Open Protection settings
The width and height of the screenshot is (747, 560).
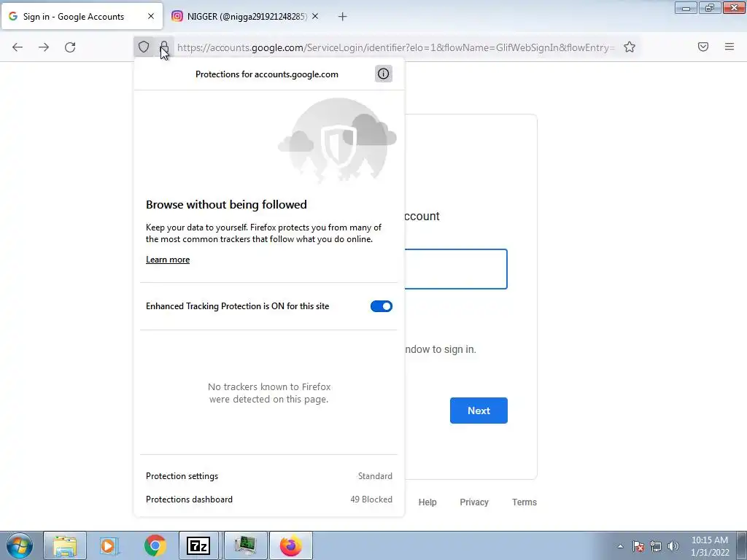[269, 476]
